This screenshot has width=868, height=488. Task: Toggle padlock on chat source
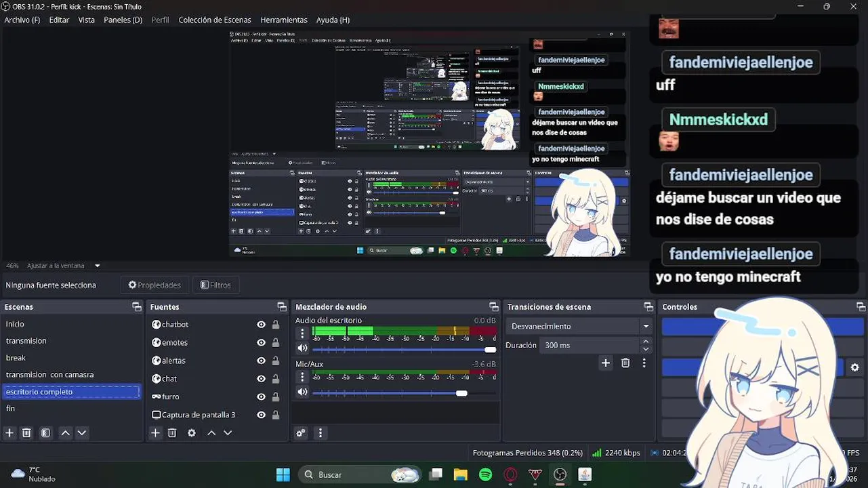[276, 379]
